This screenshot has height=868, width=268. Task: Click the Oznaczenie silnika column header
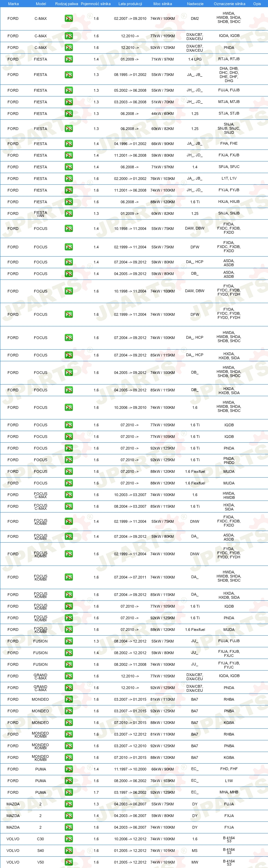click(229, 4)
